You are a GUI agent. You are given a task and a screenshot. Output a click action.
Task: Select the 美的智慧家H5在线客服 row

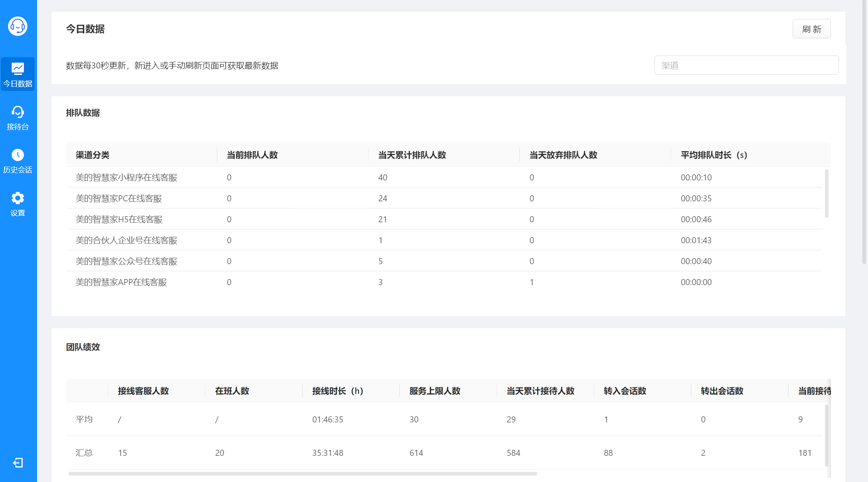point(444,219)
